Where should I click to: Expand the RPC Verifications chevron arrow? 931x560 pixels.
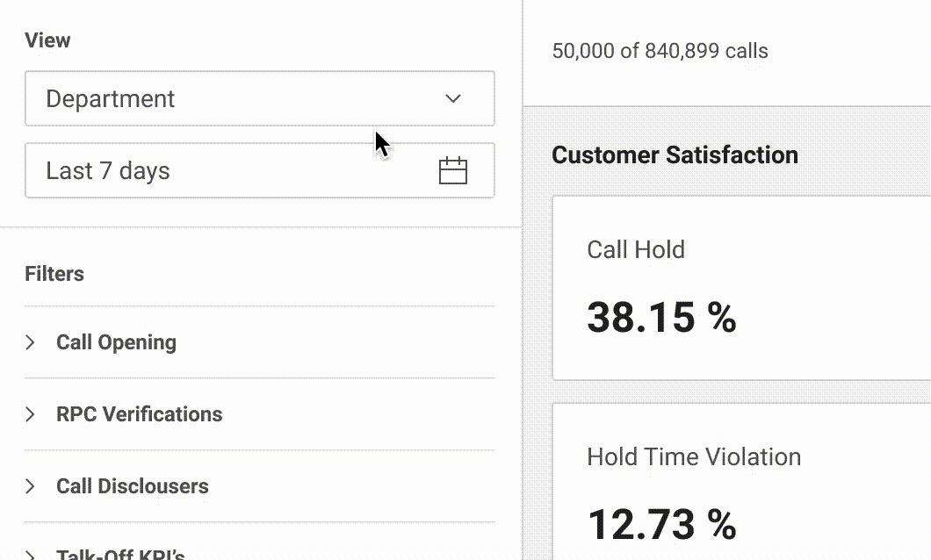[x=31, y=414]
